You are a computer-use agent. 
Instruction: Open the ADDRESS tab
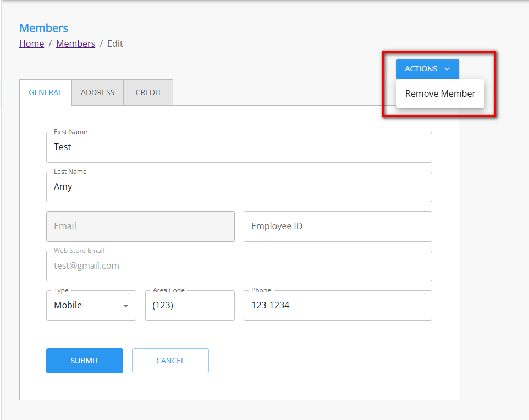click(97, 92)
